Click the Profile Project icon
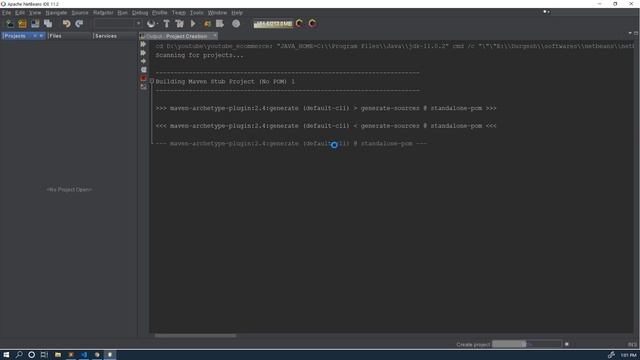640x360 pixels. coord(220,24)
